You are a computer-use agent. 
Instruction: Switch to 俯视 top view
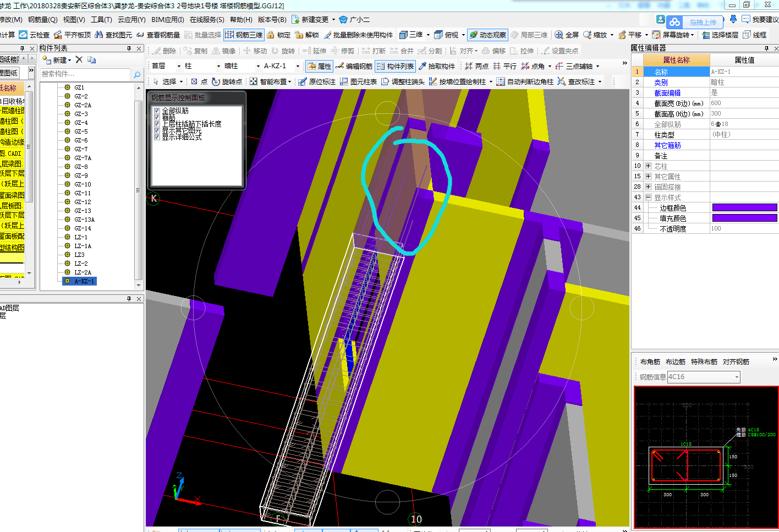[446, 35]
